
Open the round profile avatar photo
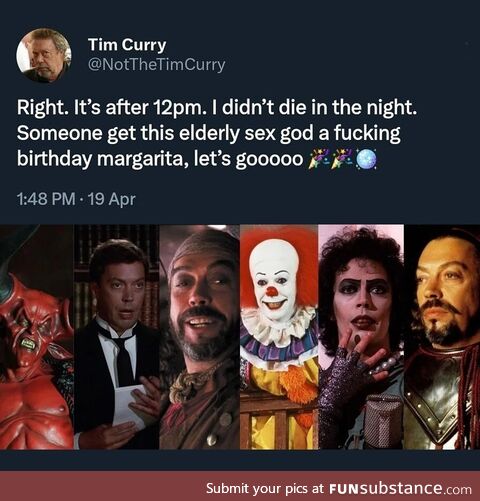tap(44, 55)
